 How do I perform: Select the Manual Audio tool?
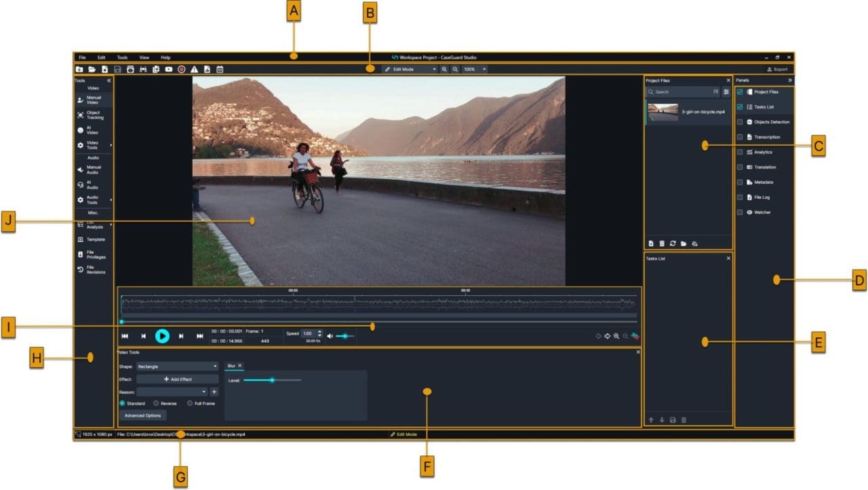tap(93, 169)
